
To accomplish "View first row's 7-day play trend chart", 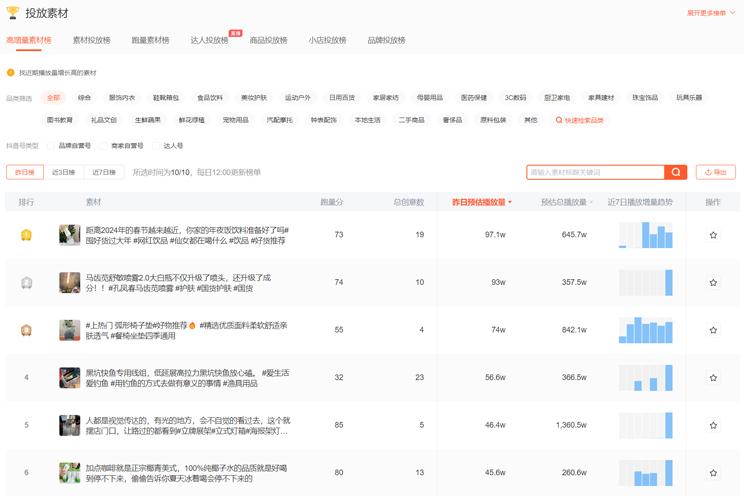I will [646, 235].
